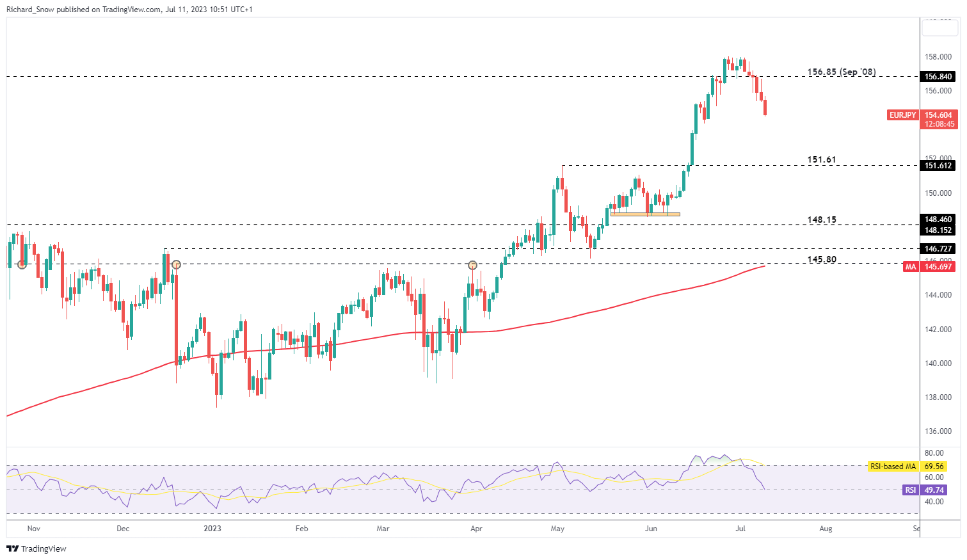Screen dimensions: 967x560
Task: Click the Feb label on time axis
Action: [301, 529]
